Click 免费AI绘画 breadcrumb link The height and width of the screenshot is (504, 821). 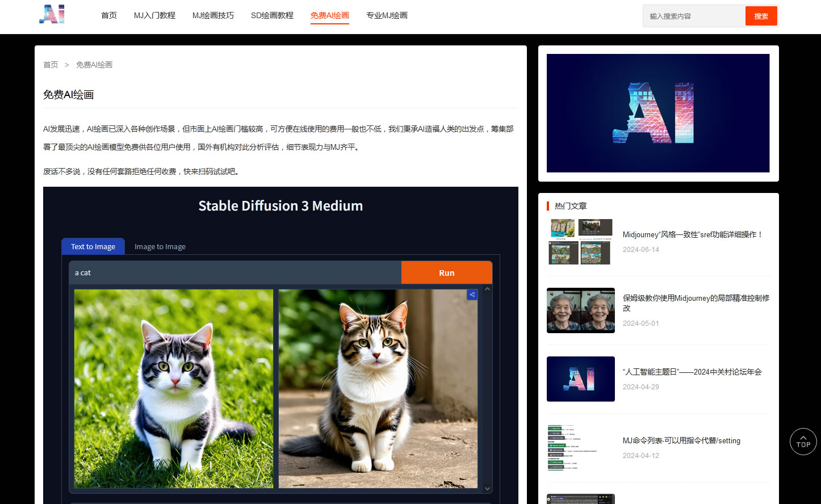coord(94,65)
